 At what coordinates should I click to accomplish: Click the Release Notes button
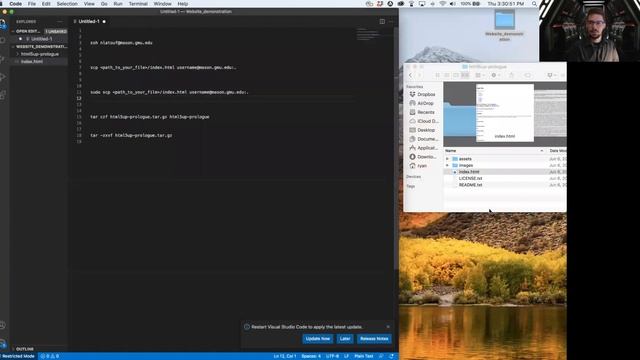click(374, 339)
